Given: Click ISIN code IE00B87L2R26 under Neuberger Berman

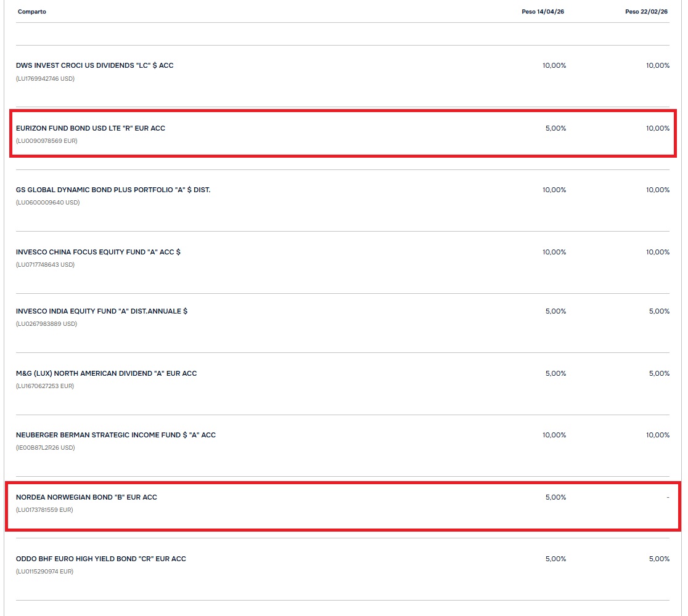Looking at the screenshot, I should 45,448.
